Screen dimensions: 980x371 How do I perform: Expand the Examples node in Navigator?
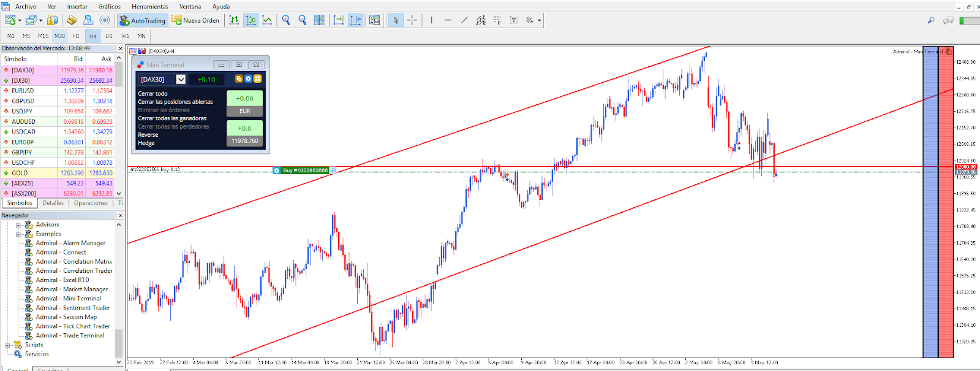pos(18,234)
